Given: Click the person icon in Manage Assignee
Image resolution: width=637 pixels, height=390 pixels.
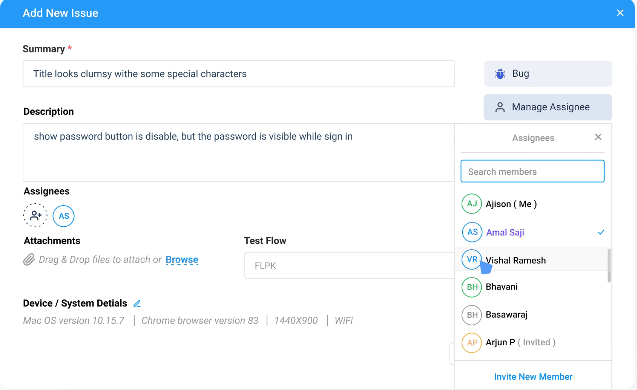Looking at the screenshot, I should click(500, 107).
